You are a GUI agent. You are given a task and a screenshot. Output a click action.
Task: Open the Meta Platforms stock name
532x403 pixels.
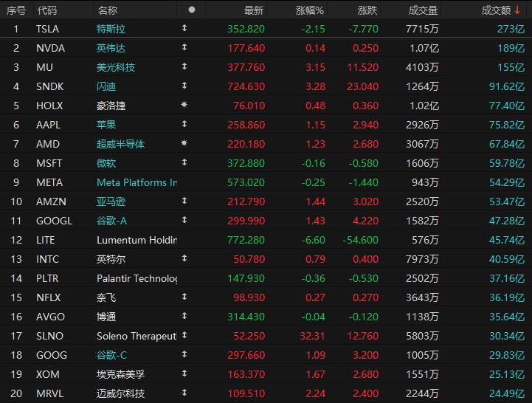137,182
